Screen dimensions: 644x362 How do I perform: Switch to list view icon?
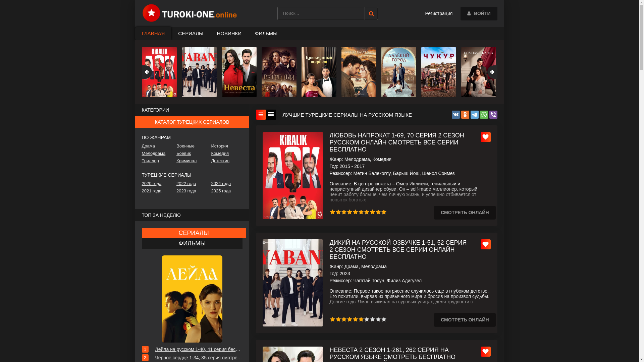click(261, 115)
